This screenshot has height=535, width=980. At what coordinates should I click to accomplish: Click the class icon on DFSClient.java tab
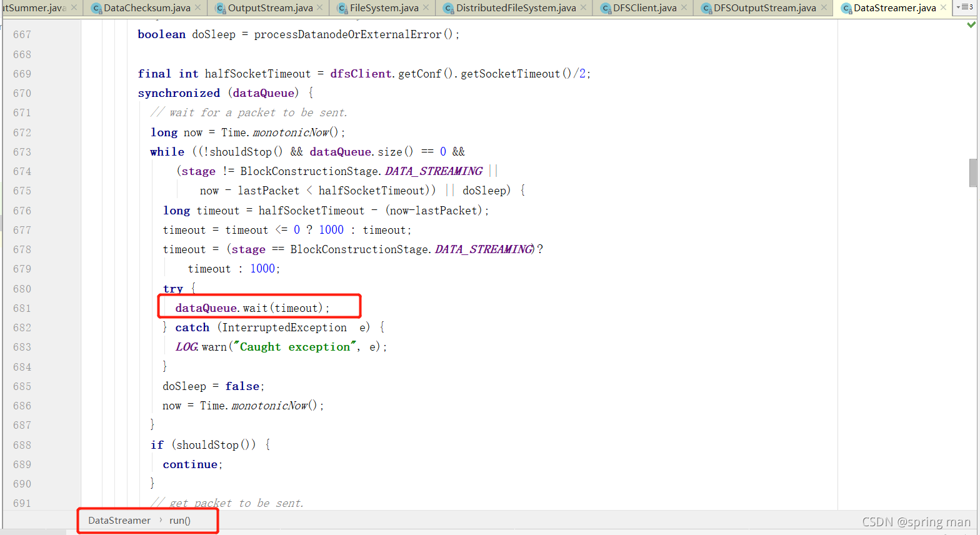pos(606,8)
